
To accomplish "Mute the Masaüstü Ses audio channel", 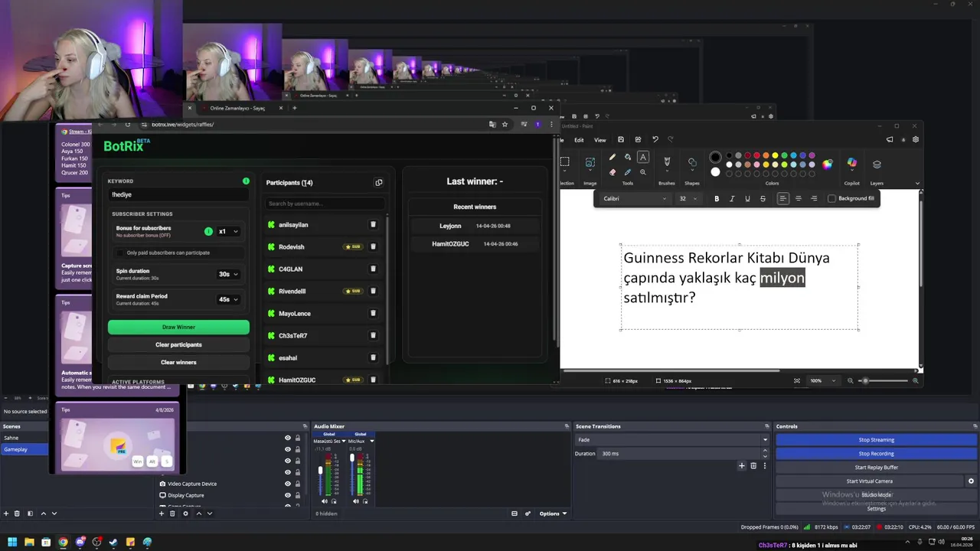I will 324,501.
